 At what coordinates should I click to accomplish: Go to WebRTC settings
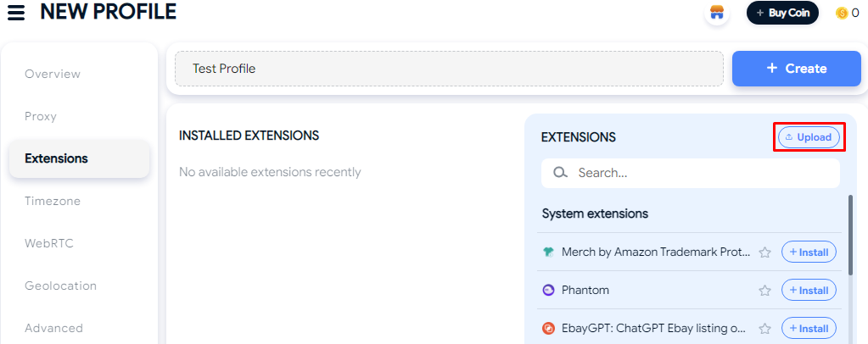tap(49, 243)
